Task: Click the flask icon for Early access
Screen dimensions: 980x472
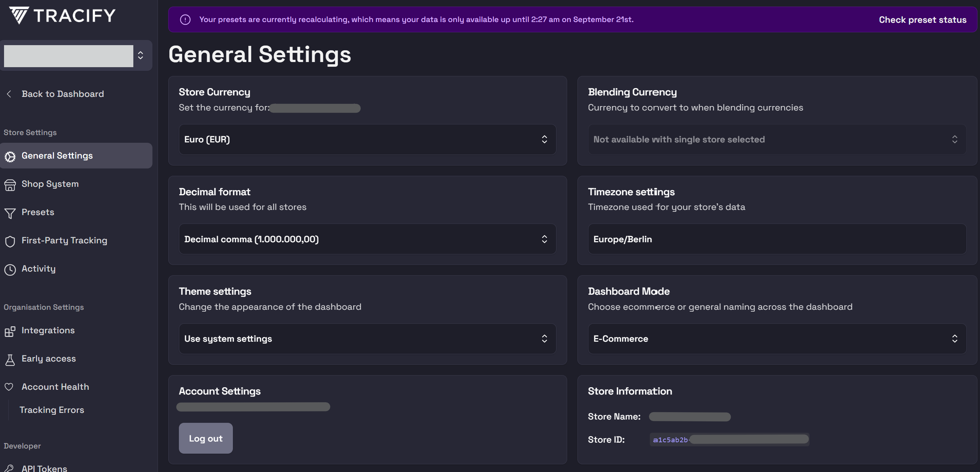Action: click(x=10, y=360)
